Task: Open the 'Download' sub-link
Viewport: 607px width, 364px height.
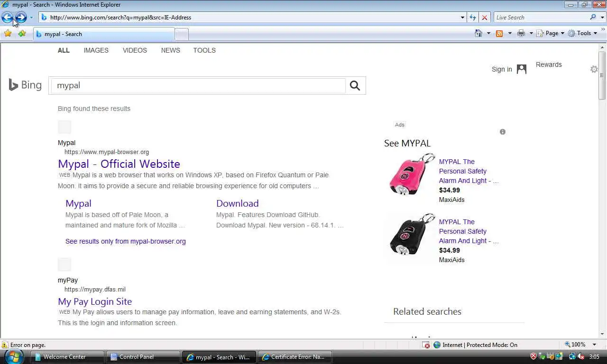Action: 238,203
